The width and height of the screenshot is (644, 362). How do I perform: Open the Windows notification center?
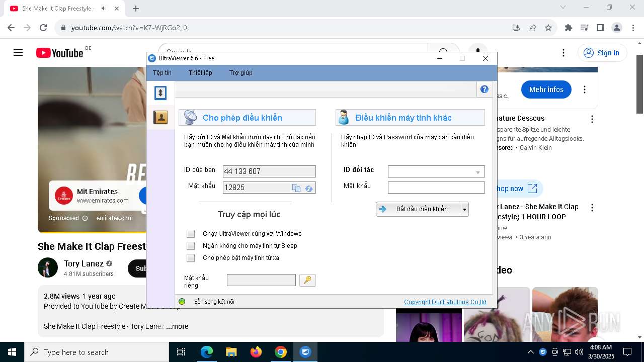click(627, 352)
